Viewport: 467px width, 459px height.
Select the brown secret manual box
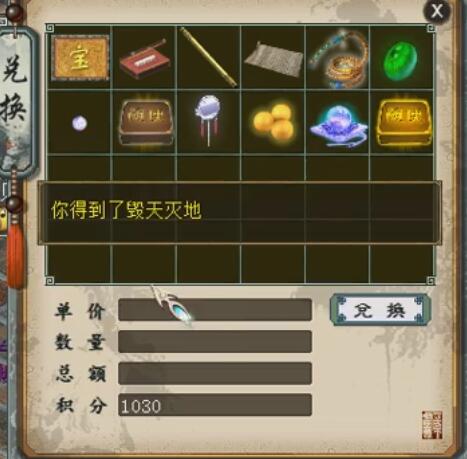click(x=145, y=123)
